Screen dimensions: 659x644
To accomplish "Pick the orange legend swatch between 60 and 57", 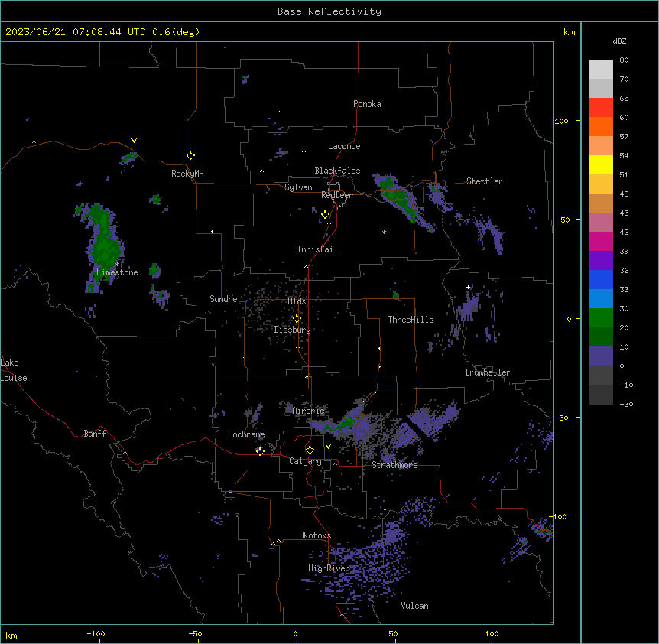I will (601, 126).
